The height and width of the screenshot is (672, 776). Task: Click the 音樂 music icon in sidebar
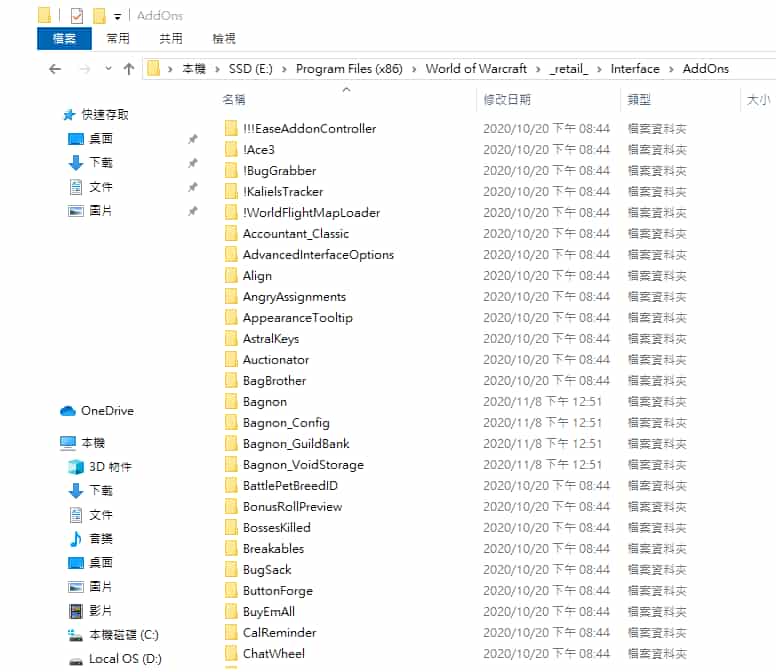(x=76, y=539)
